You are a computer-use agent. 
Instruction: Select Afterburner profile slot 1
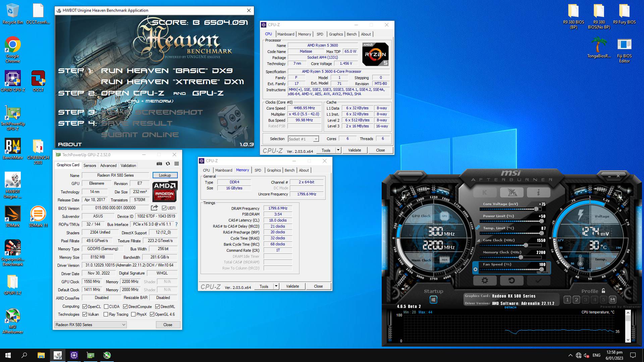pyautogui.click(x=567, y=300)
